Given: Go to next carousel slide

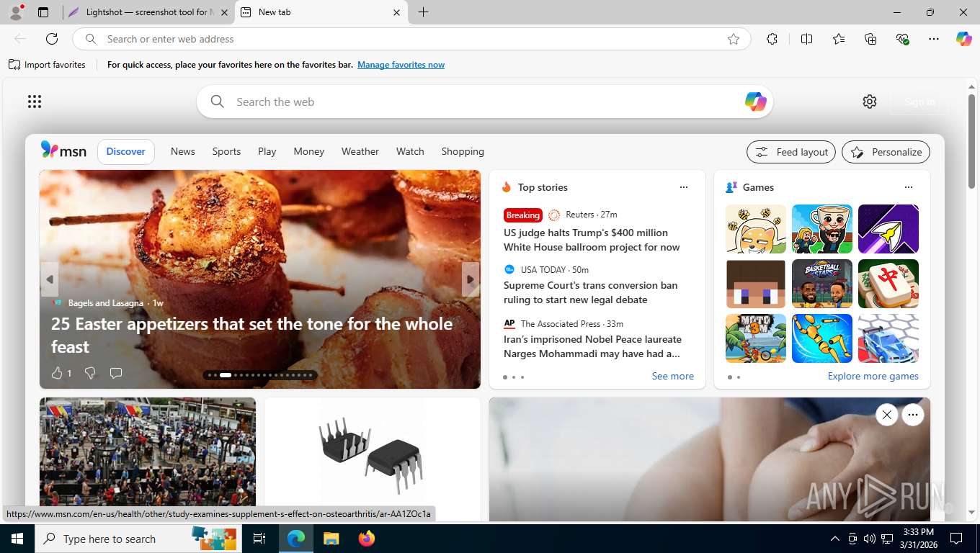Looking at the screenshot, I should click(471, 279).
